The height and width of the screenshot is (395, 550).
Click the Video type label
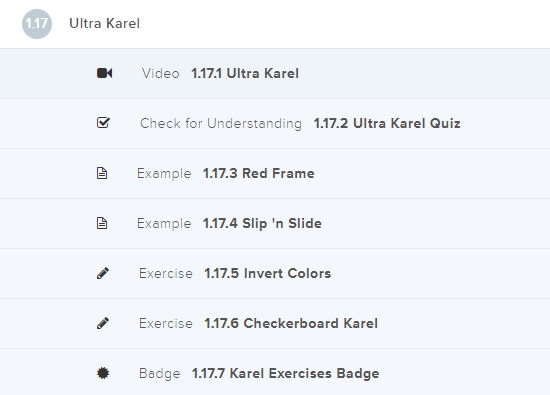[161, 74]
